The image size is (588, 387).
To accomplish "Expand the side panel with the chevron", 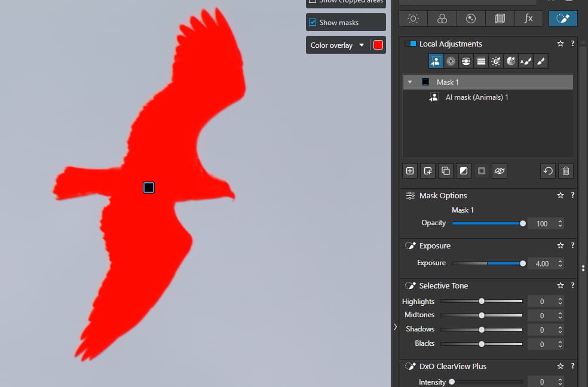I will 394,327.
